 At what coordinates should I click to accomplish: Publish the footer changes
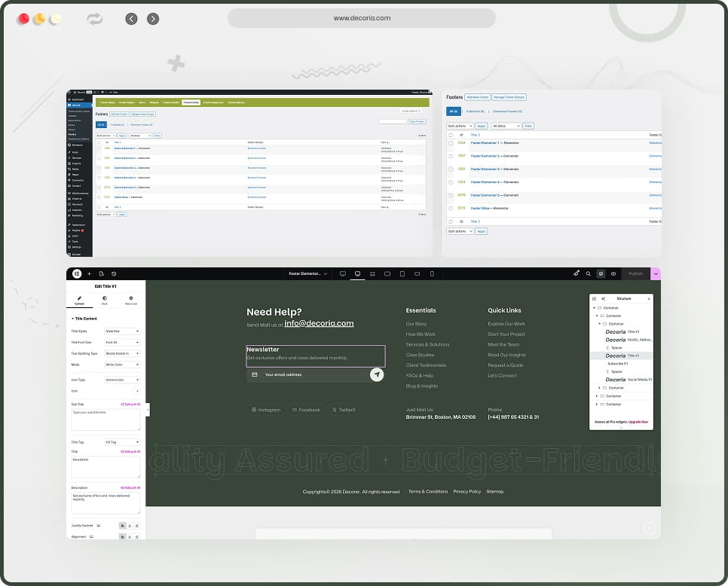pos(635,273)
